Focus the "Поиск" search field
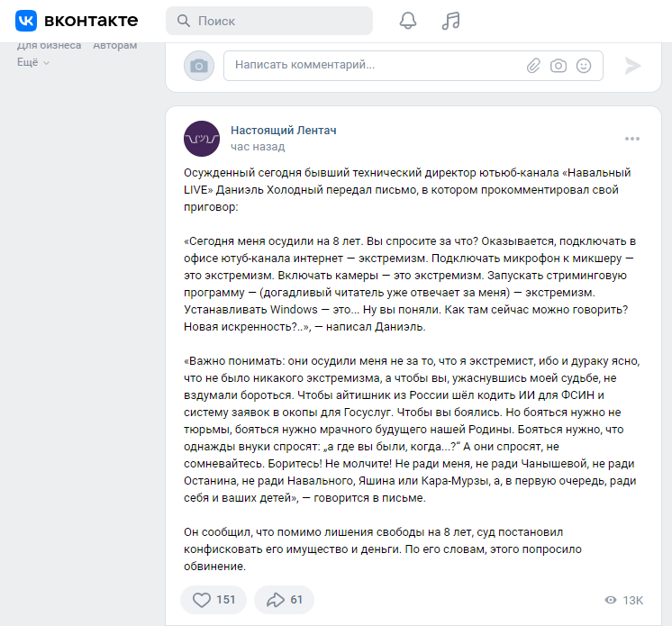The width and height of the screenshot is (672, 626). (x=279, y=21)
